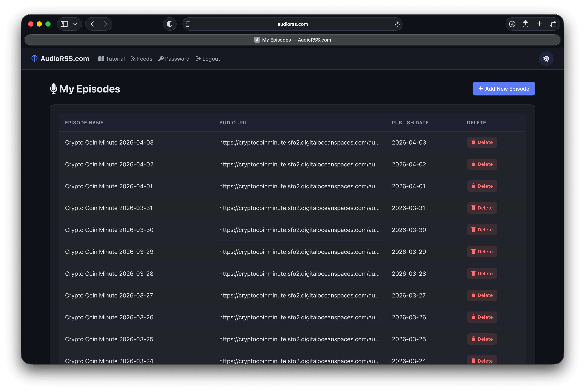Select the Feeds navigation item
The height and width of the screenshot is (392, 585).
pyautogui.click(x=145, y=58)
